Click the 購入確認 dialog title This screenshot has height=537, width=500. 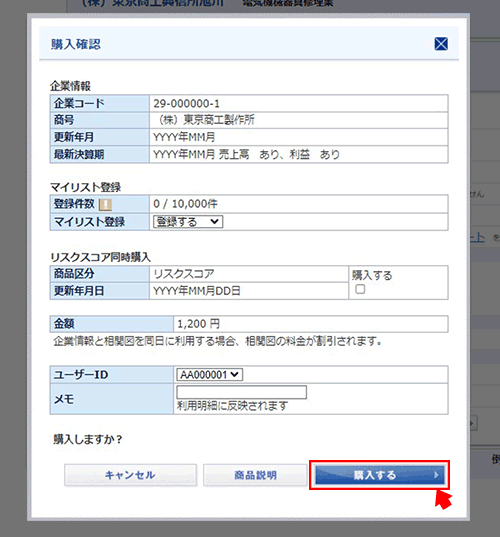point(76,44)
